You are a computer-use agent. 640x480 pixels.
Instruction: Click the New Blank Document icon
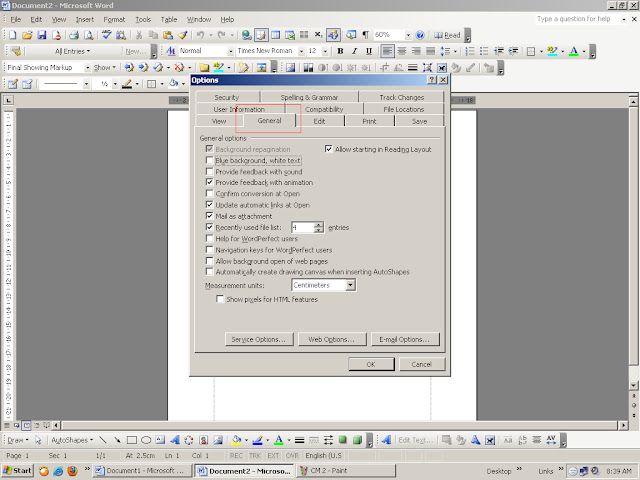point(13,35)
